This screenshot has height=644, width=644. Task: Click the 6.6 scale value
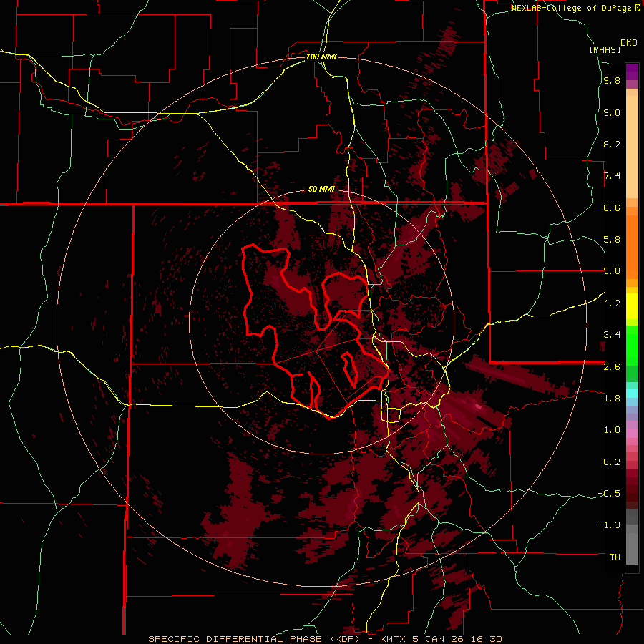click(612, 208)
